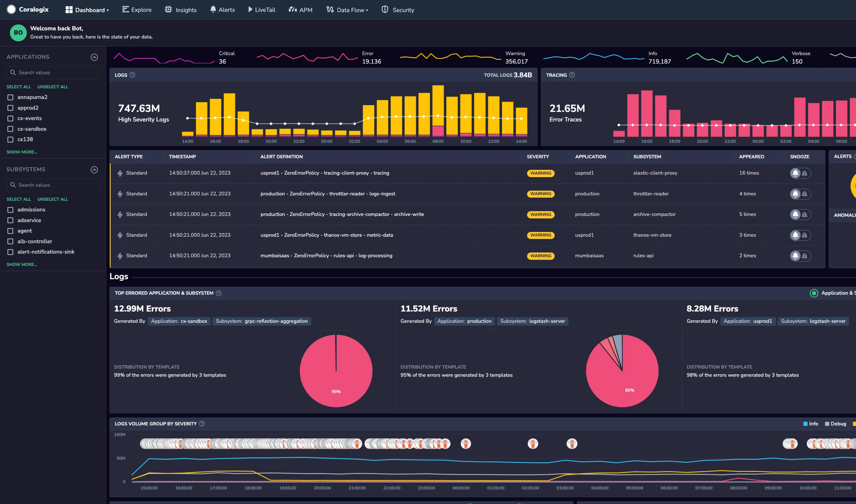
Task: Click the Coralogix logo icon
Action: point(11,10)
